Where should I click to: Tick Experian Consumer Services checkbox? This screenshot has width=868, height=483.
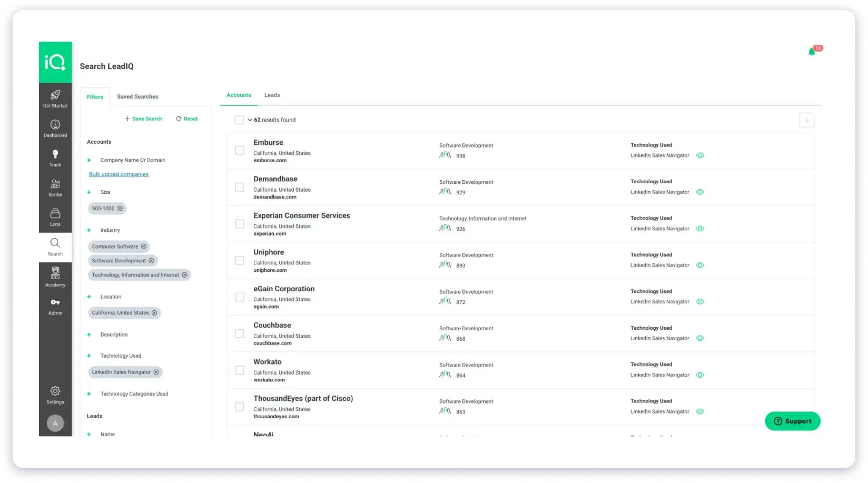coord(240,224)
